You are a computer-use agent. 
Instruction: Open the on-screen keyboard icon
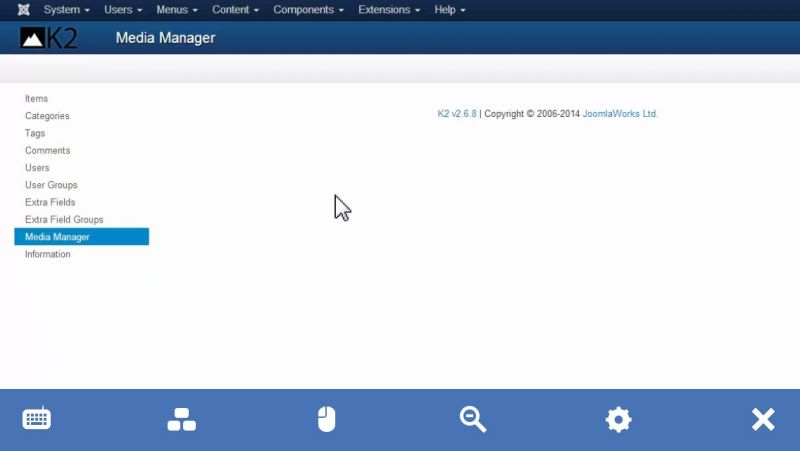click(37, 419)
